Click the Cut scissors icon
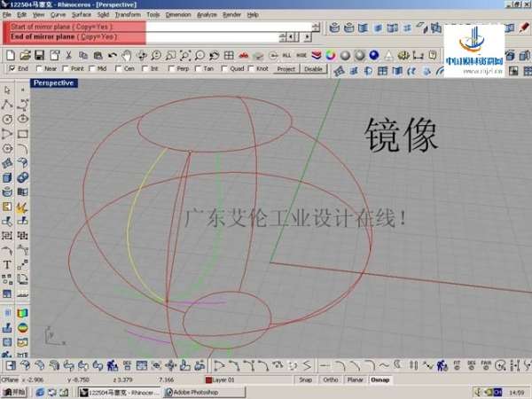 coord(68,55)
